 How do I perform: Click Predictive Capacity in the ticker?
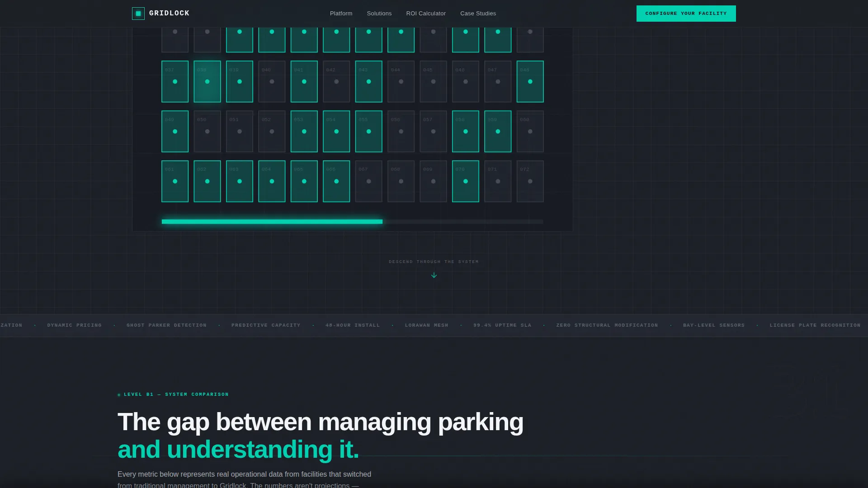(x=266, y=325)
